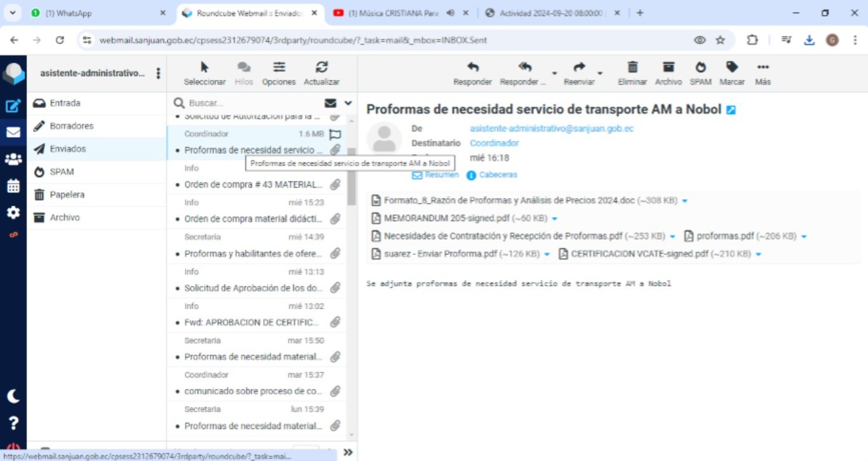Expand Responder a todos dropdown arrow
The image size is (868, 461).
(554, 74)
